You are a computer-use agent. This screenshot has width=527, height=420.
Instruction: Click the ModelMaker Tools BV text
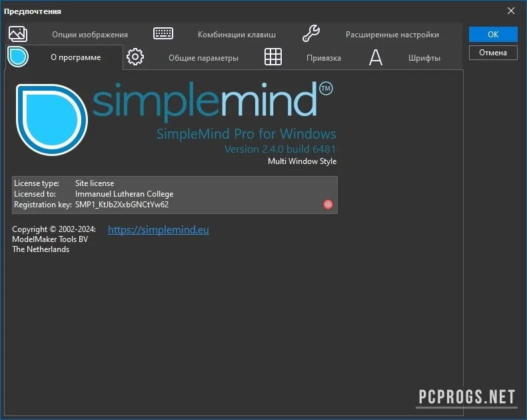pos(50,239)
